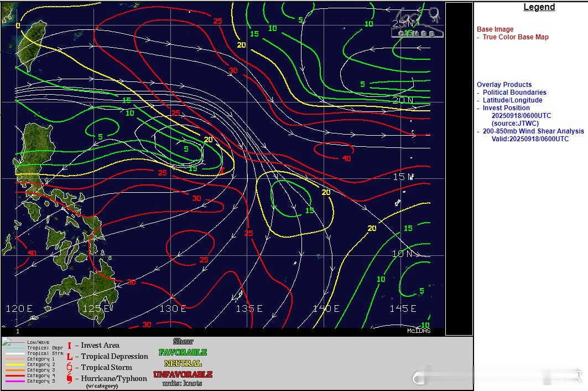Viewport: 588px width, 391px height.
Task: Click the 'Tropical Depr' legend label
Action: pyautogui.click(x=45, y=348)
